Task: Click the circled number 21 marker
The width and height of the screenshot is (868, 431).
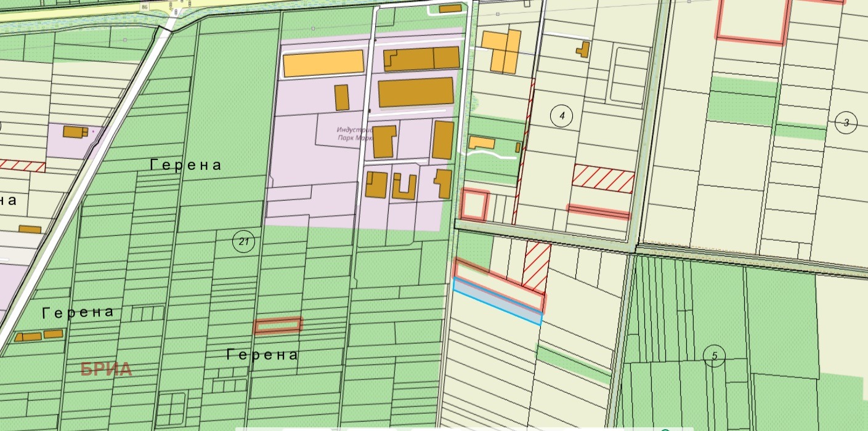Action: point(243,242)
